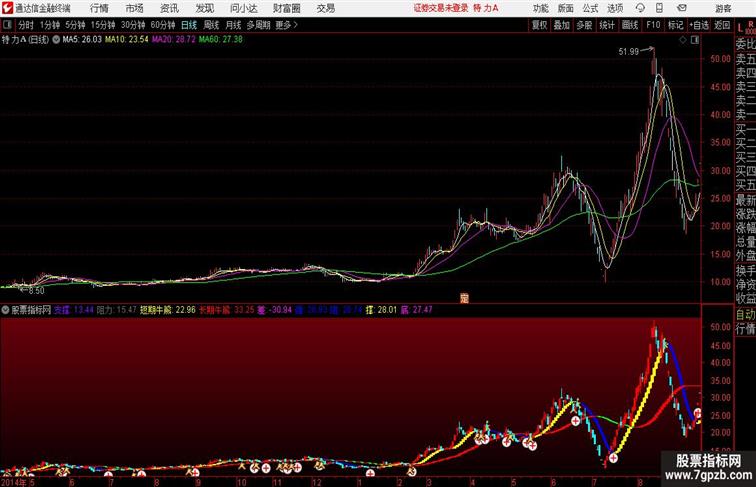The image size is (756, 487).
Task: Add stock with +自选 button
Action: (x=699, y=25)
